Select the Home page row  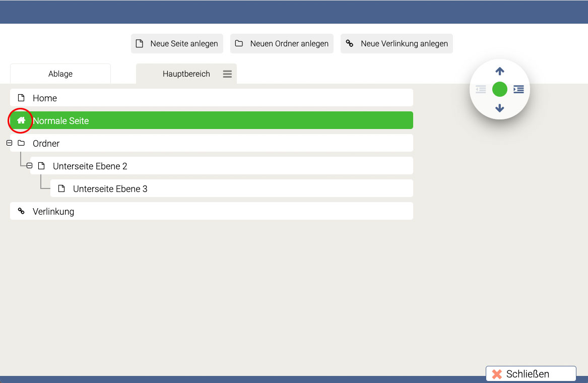(x=212, y=98)
